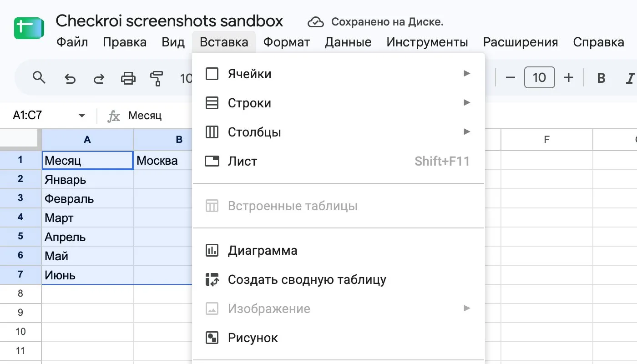Screen dimensions: 637x364
Task: Select Создать сводную таблицу
Action: click(x=339, y=279)
